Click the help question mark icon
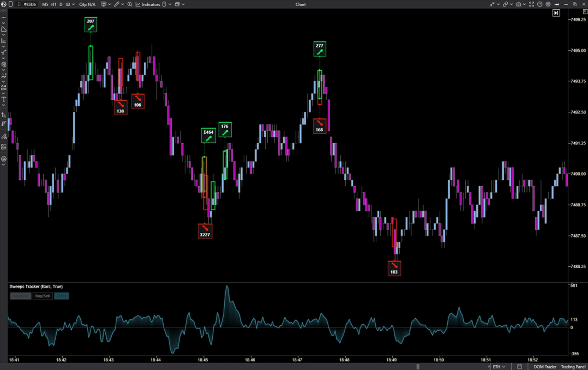The width and height of the screenshot is (588, 370). 540,4
